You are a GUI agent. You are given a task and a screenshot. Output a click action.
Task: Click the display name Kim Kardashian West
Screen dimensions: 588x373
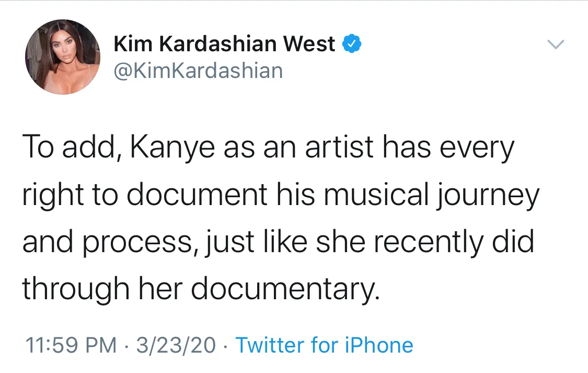click(224, 45)
